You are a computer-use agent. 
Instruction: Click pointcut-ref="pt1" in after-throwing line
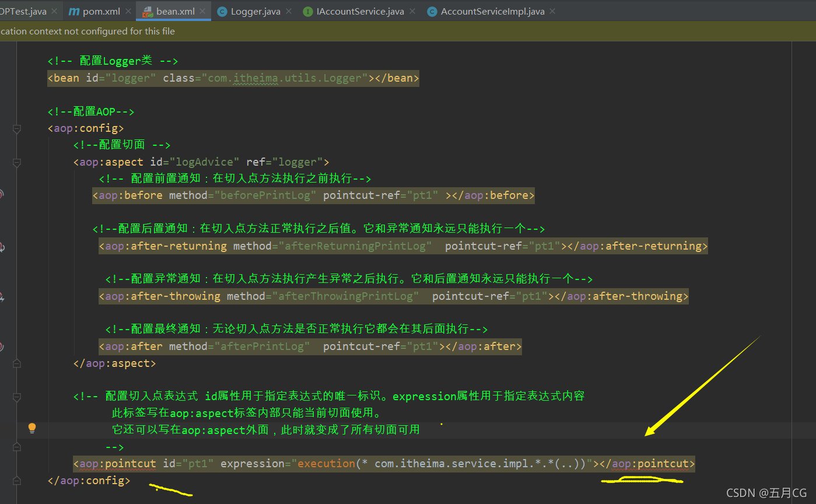click(490, 296)
